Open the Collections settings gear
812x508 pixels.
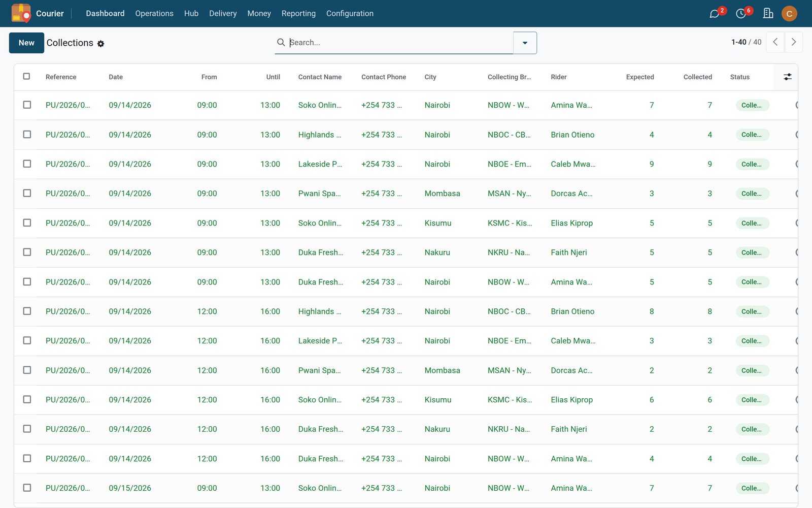[x=100, y=44]
